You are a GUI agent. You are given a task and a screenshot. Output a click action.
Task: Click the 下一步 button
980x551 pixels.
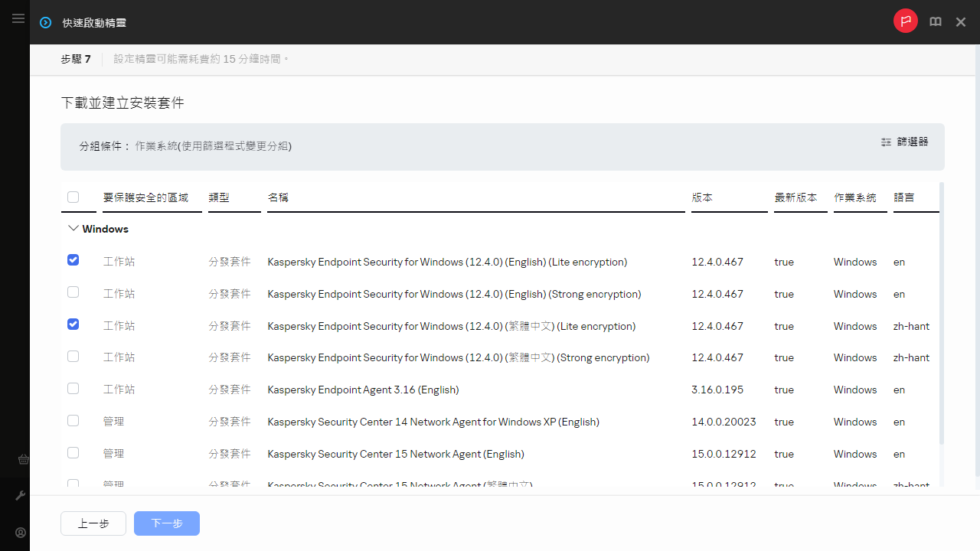pyautogui.click(x=167, y=523)
